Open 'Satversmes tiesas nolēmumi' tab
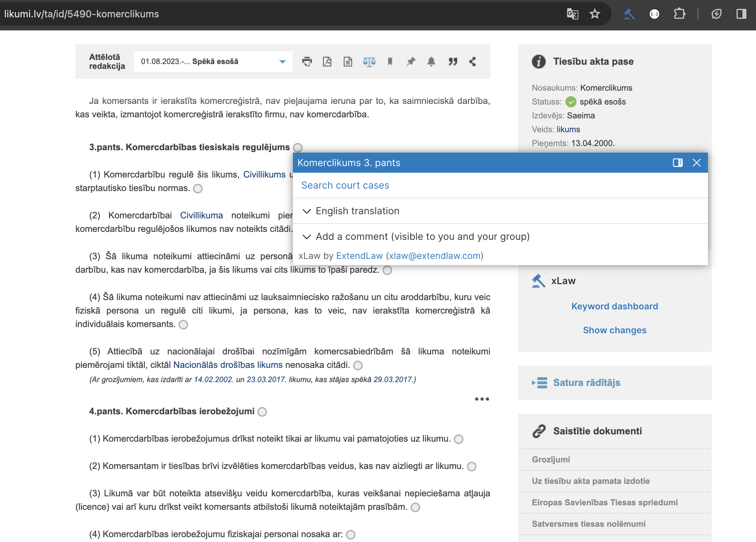This screenshot has width=756, height=542. click(615, 524)
